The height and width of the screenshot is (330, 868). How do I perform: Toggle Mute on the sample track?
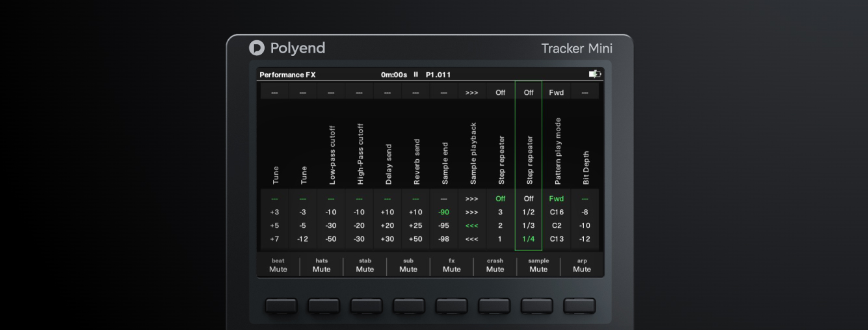[538, 266]
